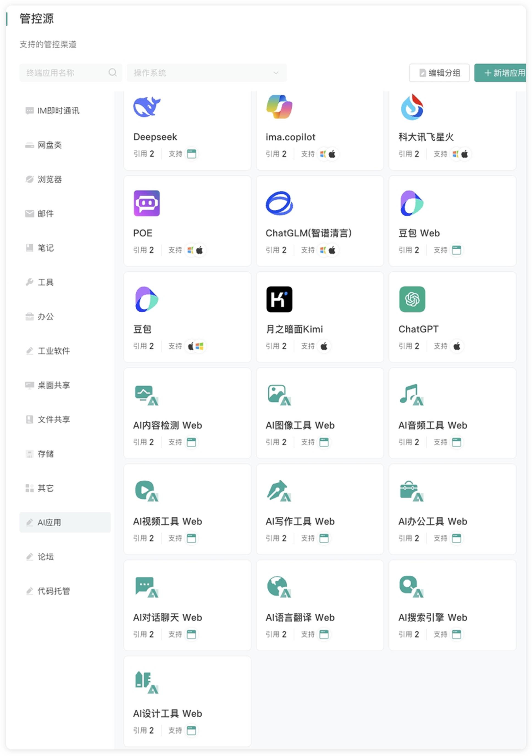The height and width of the screenshot is (756, 532).
Task: Open the 代码托管 sidebar category
Action: [x=54, y=591]
